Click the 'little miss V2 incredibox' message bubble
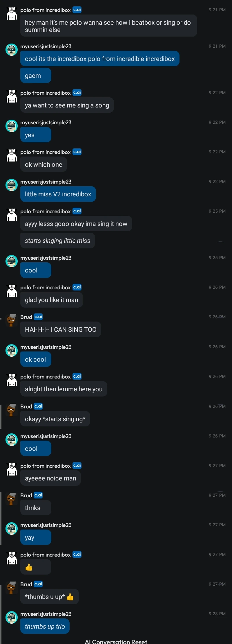This screenshot has height=644, width=232. coord(58,194)
